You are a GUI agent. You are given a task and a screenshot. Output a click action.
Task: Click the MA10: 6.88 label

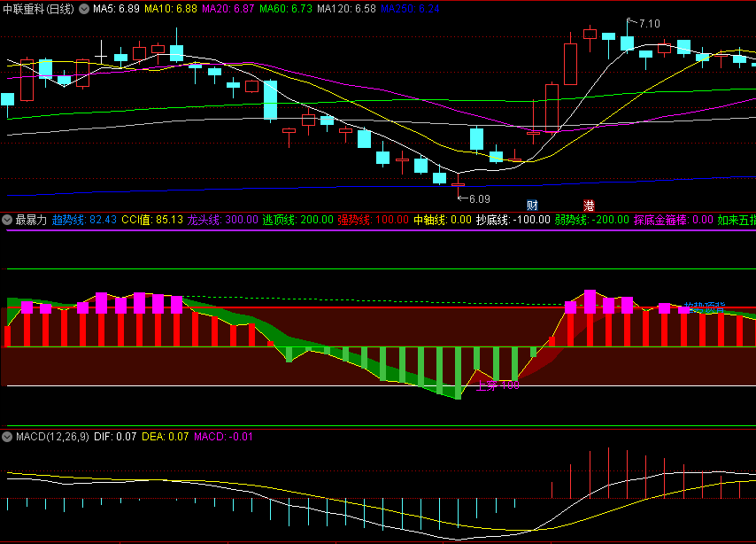[171, 9]
